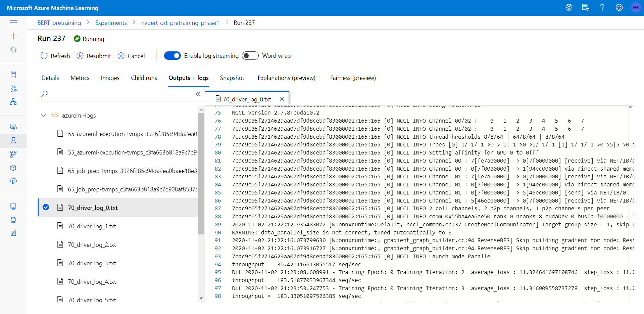
Task: Open 70_driver_log_2.txt in the tree
Action: [x=92, y=245]
